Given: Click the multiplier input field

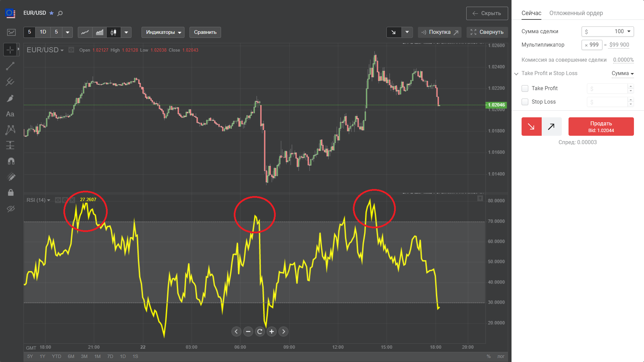Looking at the screenshot, I should tap(592, 45).
